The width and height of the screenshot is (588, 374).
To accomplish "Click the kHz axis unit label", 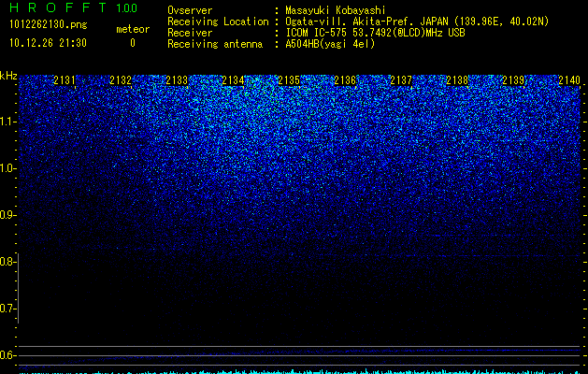I will coord(8,76).
